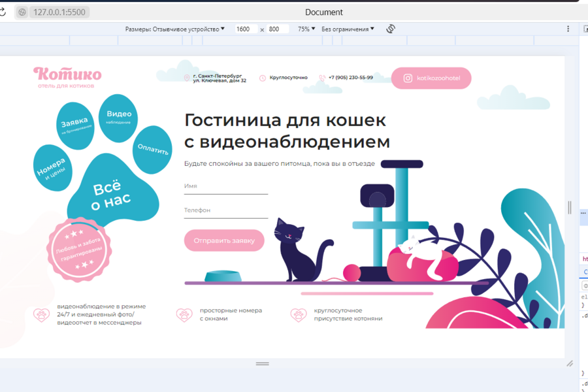
Task: Open Номера и цены
Action: (53, 169)
